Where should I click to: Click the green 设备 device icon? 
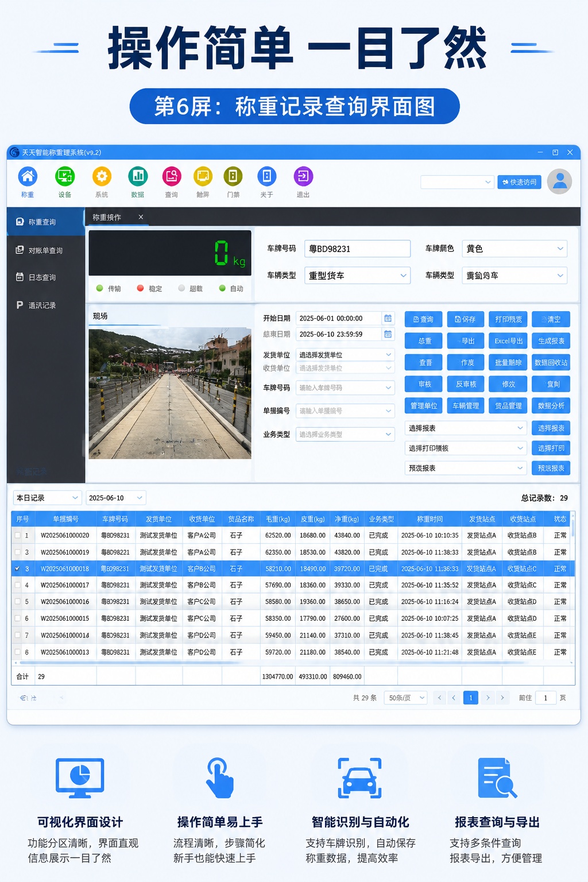coord(65,176)
